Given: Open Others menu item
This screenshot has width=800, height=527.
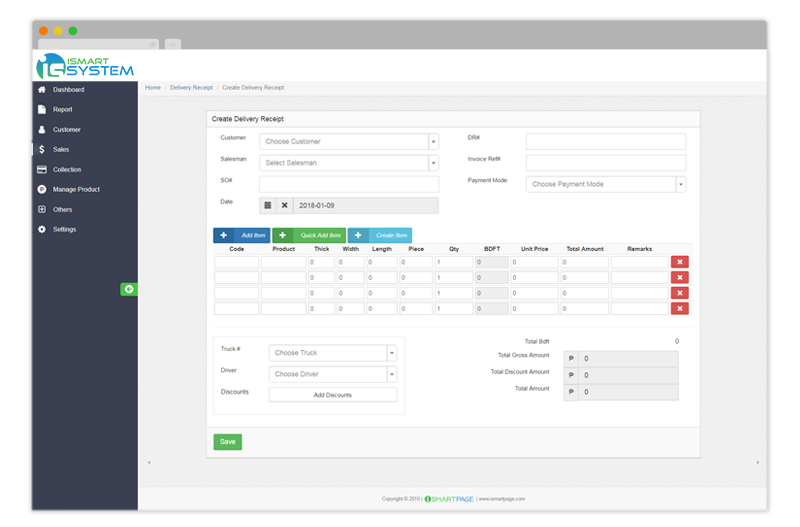Looking at the screenshot, I should pyautogui.click(x=62, y=209).
